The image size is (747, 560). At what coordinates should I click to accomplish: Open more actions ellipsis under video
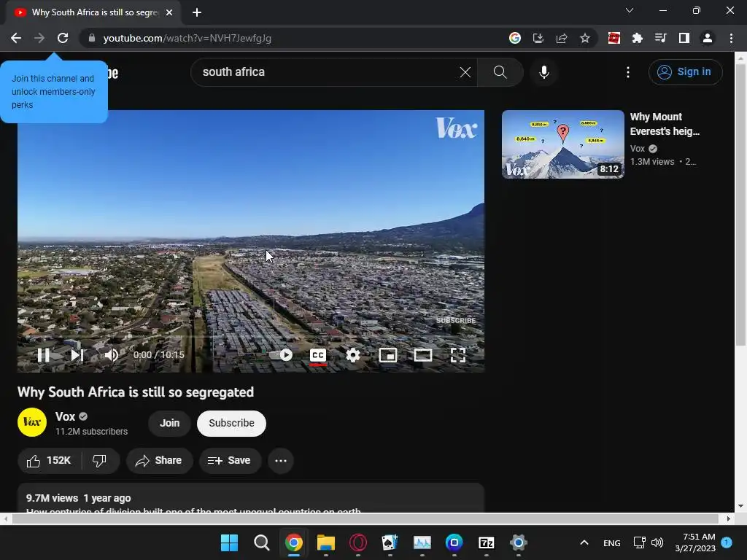(x=281, y=461)
